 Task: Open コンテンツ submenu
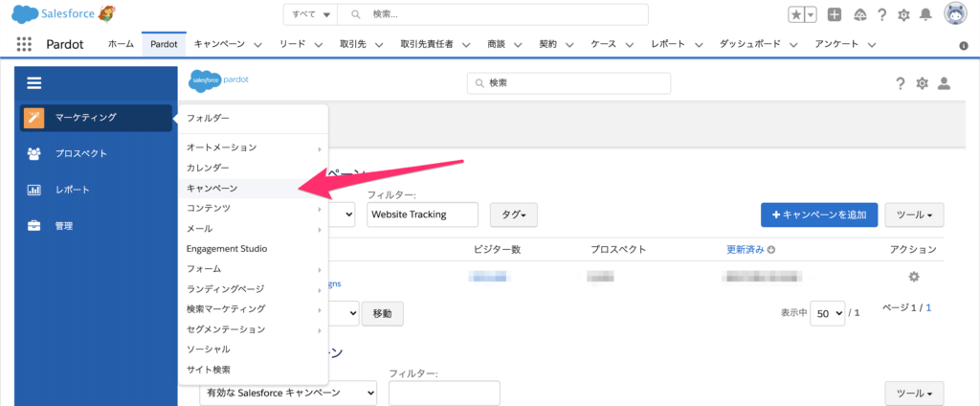click(253, 208)
